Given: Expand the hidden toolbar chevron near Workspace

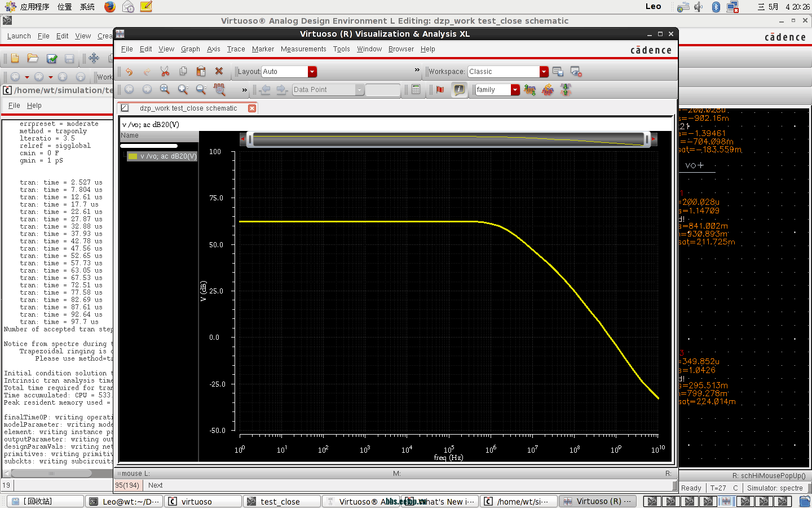Looking at the screenshot, I should (x=417, y=71).
